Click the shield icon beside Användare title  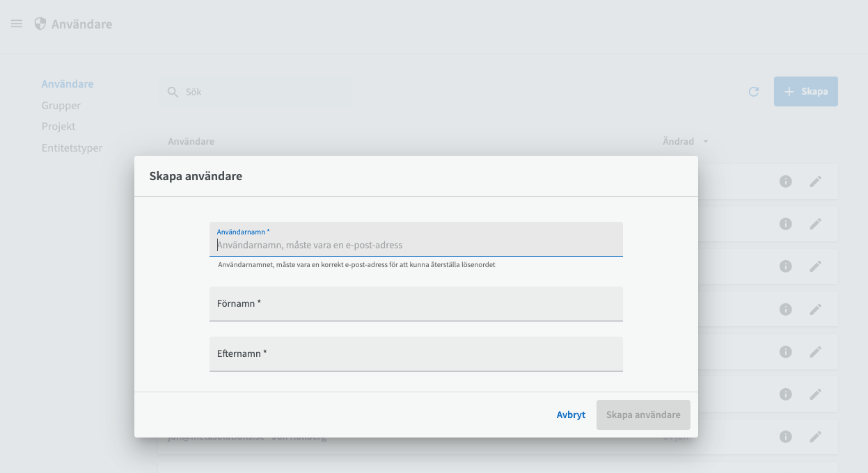(40, 24)
